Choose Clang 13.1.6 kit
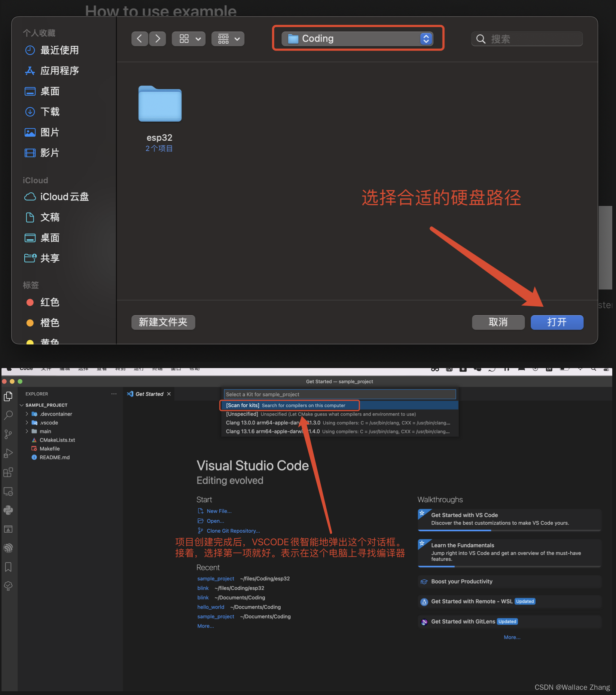This screenshot has width=616, height=695. coord(340,431)
